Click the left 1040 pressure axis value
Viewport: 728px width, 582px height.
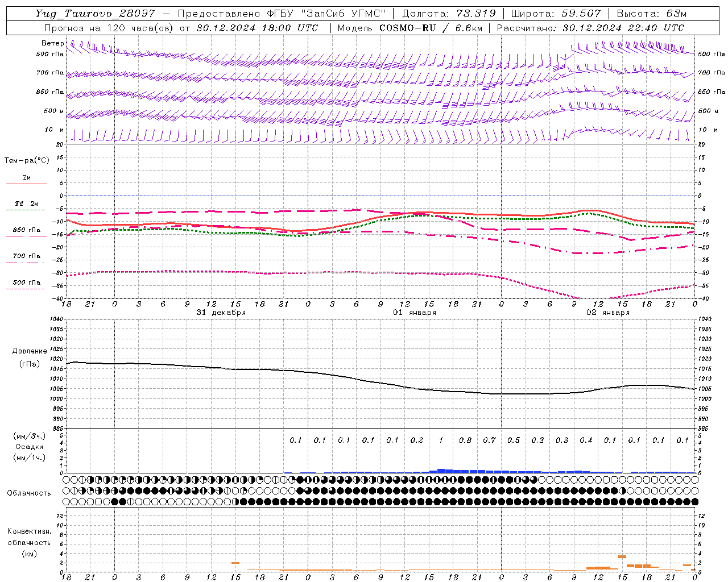57,319
